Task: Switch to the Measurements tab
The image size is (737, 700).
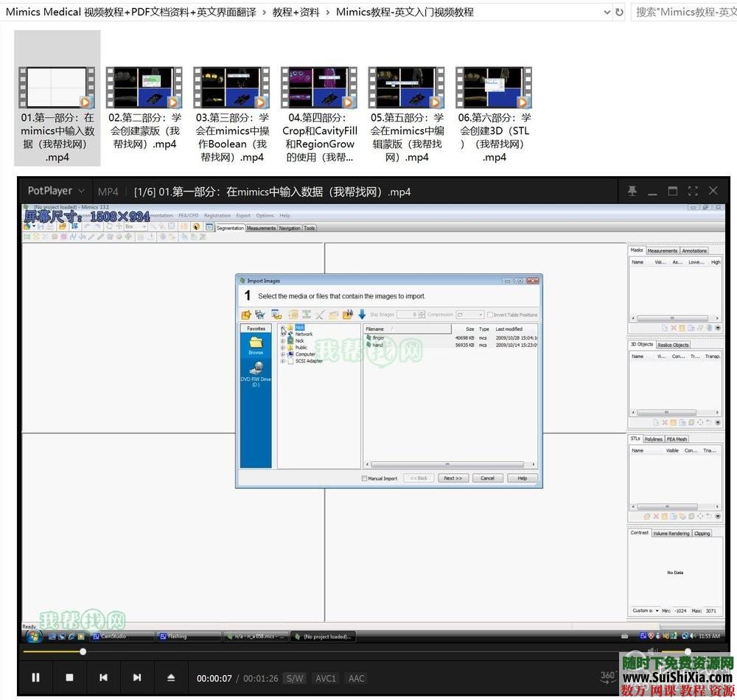Action: click(x=261, y=228)
